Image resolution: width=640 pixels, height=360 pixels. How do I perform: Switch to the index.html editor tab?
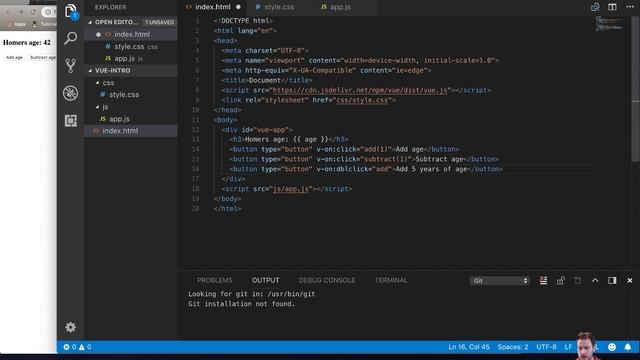tap(212, 7)
